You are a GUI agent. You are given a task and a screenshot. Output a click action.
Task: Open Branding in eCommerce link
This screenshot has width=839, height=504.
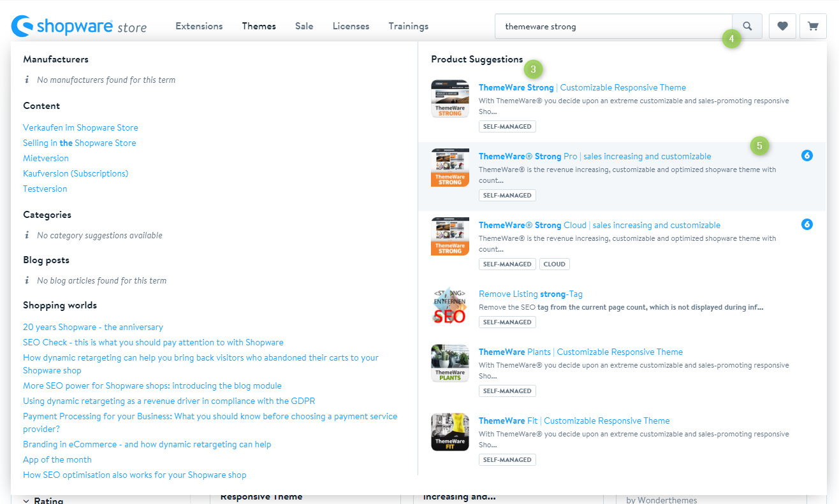click(x=147, y=444)
